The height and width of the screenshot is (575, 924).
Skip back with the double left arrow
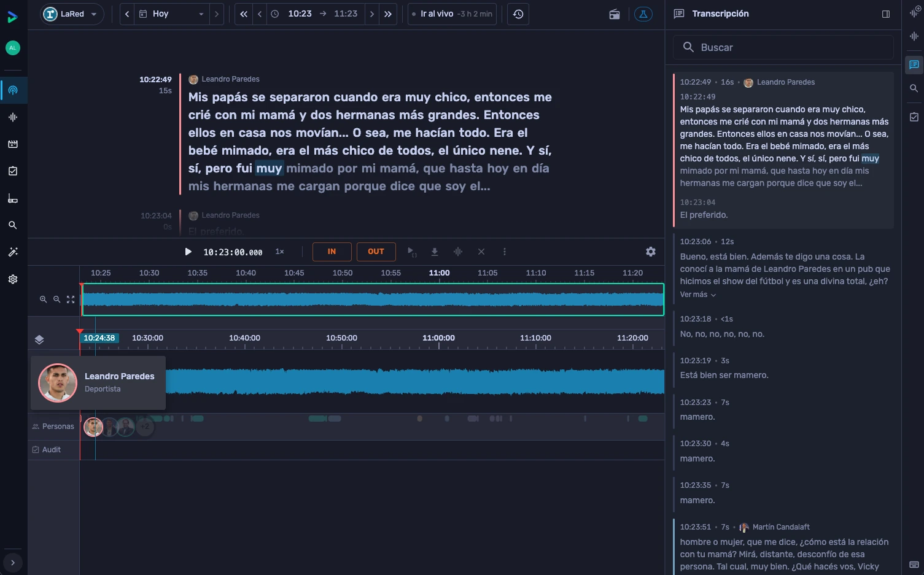pyautogui.click(x=244, y=14)
